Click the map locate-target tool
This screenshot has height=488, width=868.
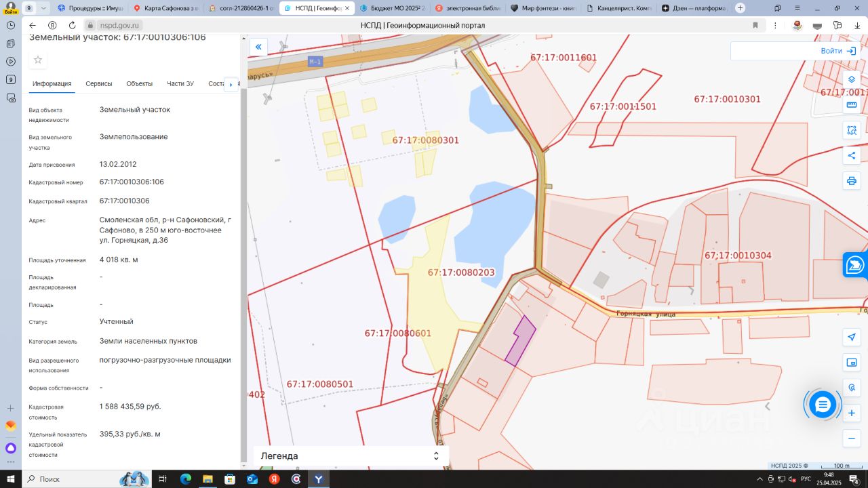click(x=852, y=388)
